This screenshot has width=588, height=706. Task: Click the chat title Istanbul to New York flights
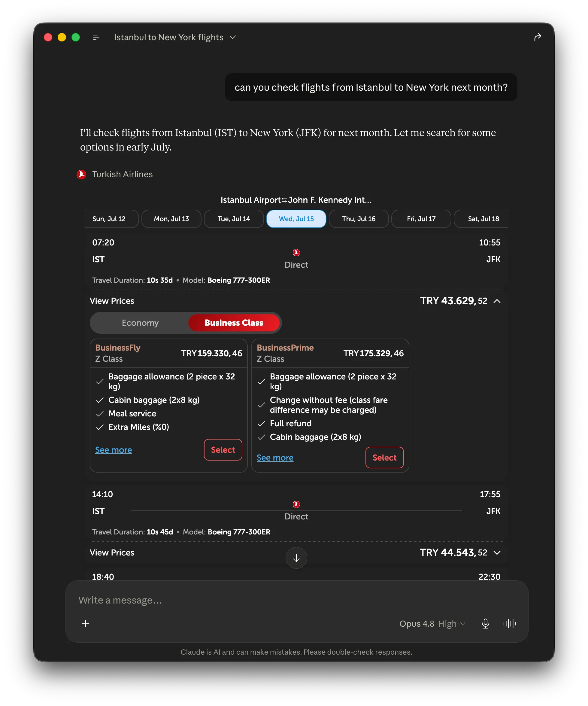pyautogui.click(x=169, y=37)
